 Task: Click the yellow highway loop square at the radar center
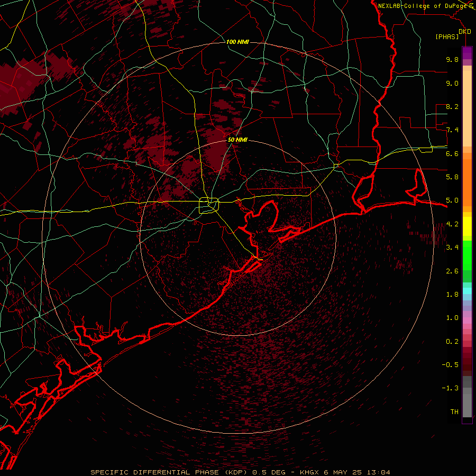click(x=209, y=206)
